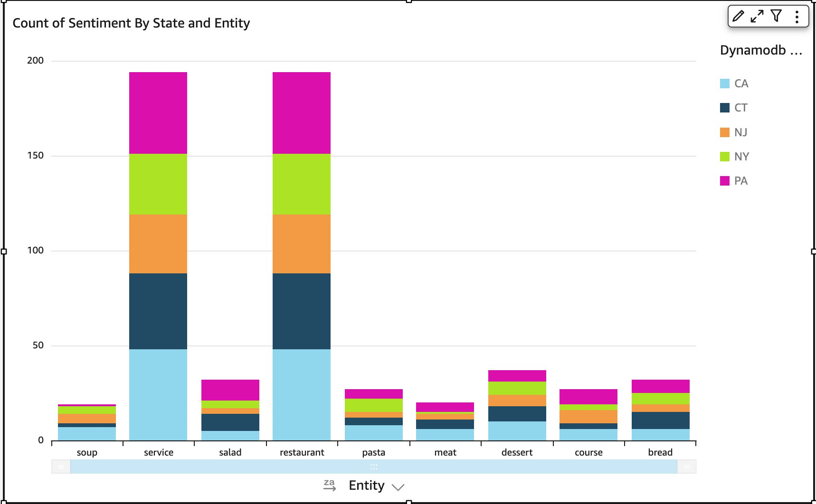Click the CT segment of the service bar
Viewport: 816px width, 504px height.
[158, 311]
